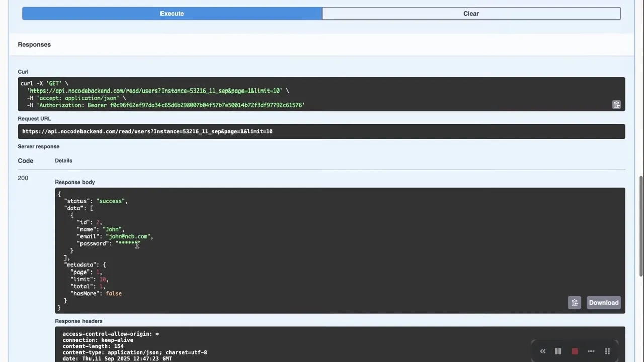This screenshot has height=362, width=644.
Task: Copy the response body to clipboard
Action: 574,303
